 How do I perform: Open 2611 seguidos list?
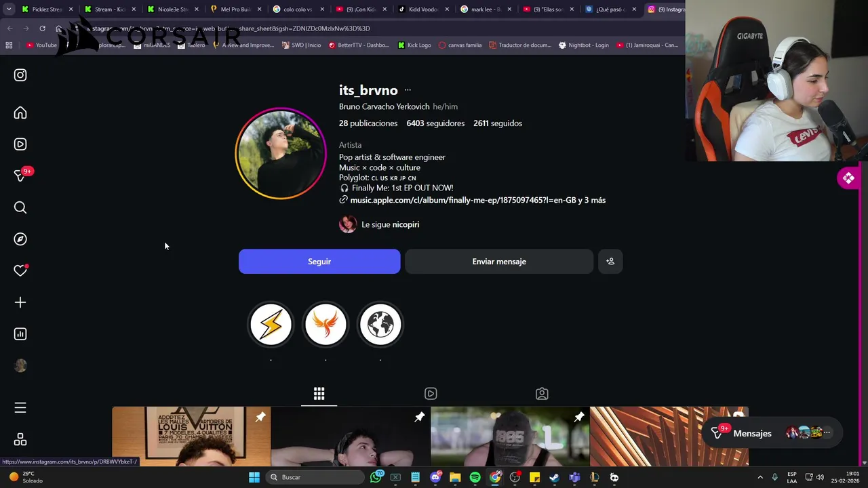click(x=498, y=123)
